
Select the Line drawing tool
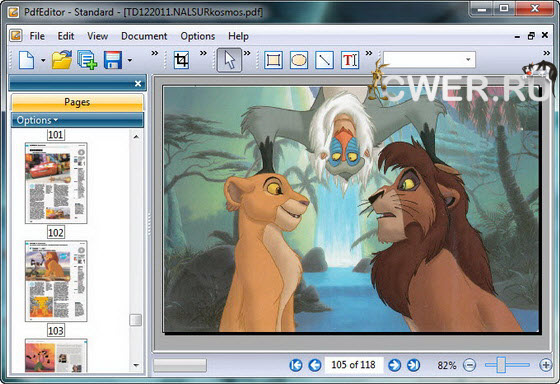(324, 60)
